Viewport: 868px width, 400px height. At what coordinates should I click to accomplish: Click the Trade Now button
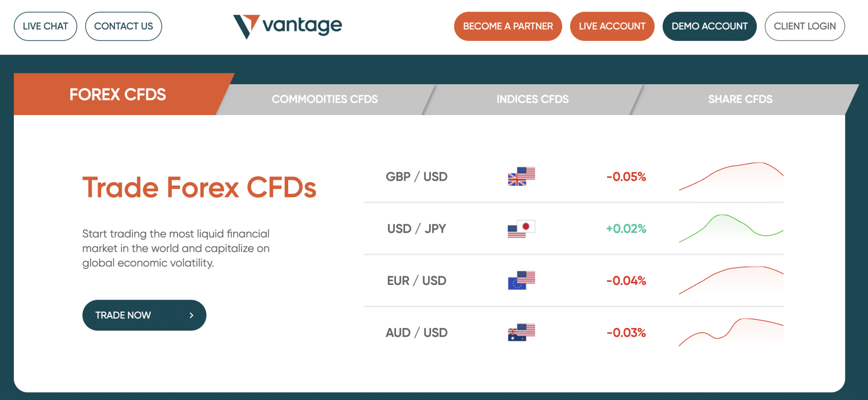pos(144,315)
